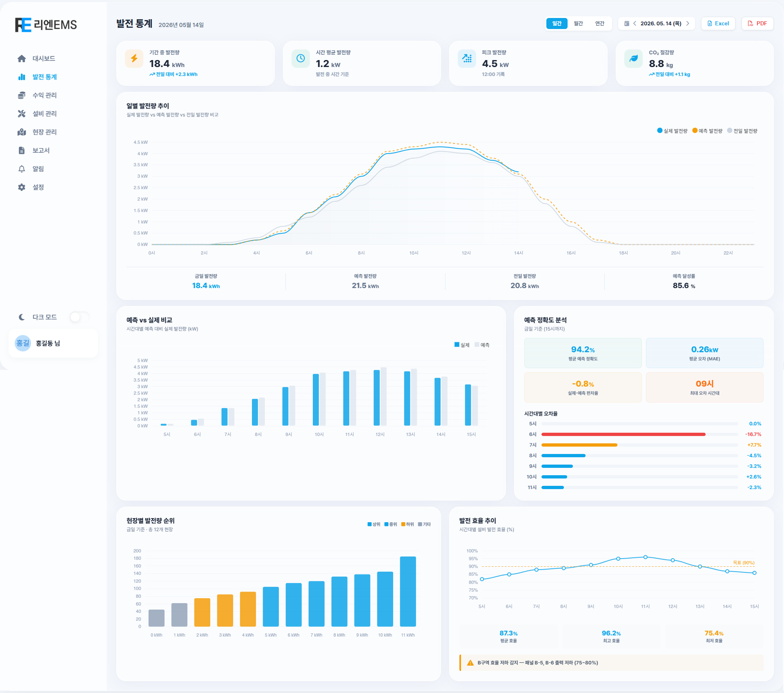Open the 2026. 05. 14 date picker
This screenshot has height=693, width=784.
pos(661,24)
